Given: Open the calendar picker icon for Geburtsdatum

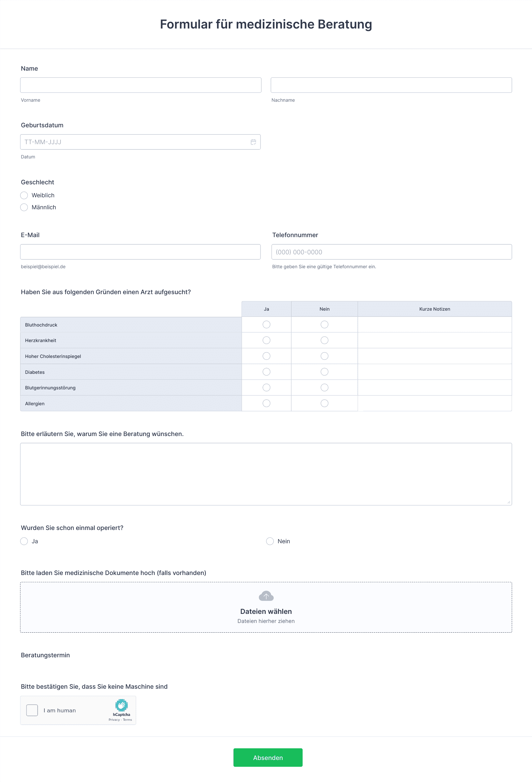Looking at the screenshot, I should tap(253, 142).
